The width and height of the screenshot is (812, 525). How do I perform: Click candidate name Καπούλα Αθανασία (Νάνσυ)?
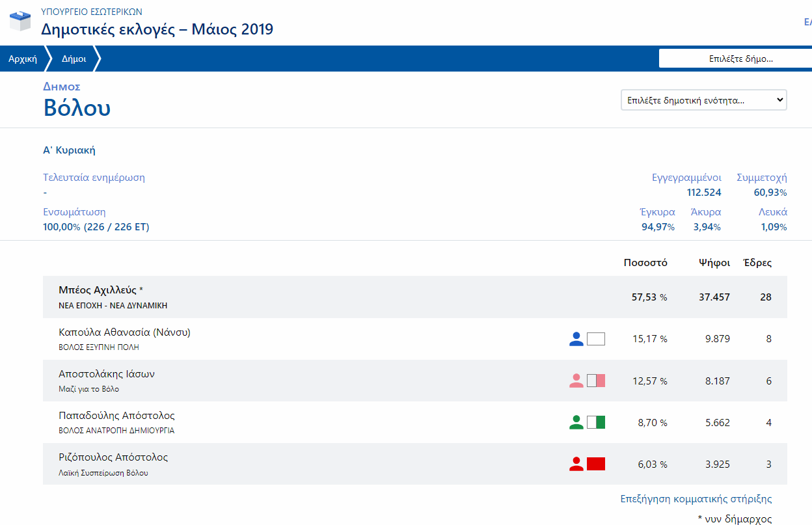point(124,332)
